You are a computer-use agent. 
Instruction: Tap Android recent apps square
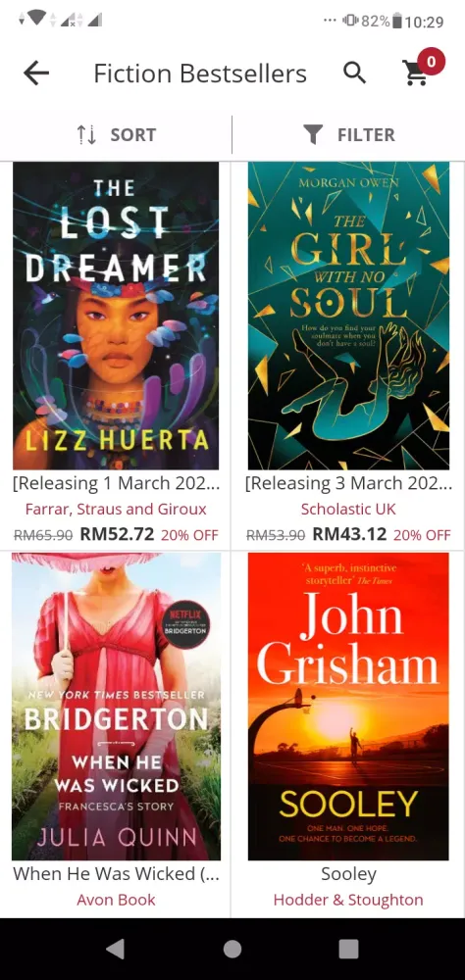pos(348,949)
